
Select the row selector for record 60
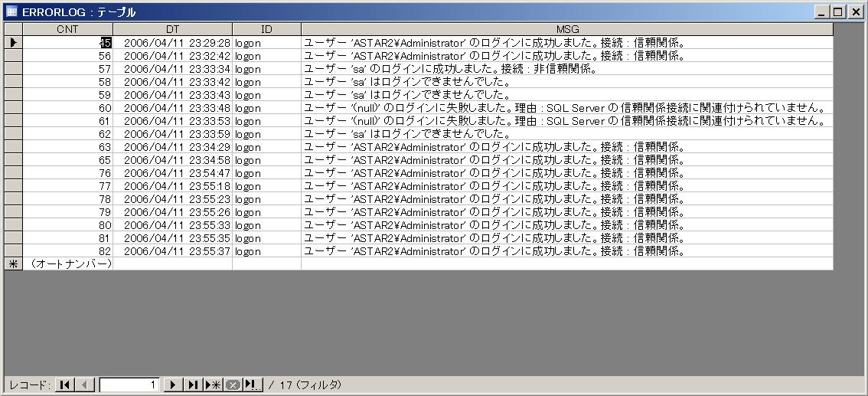tap(13, 108)
